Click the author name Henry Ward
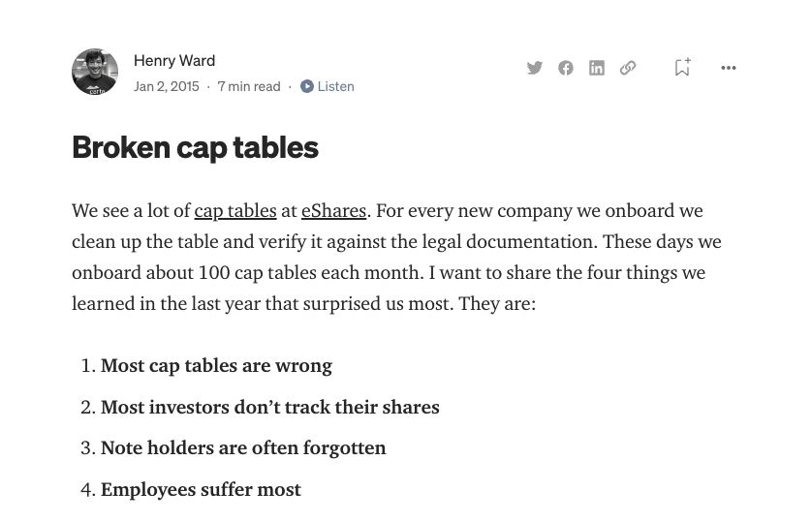 click(x=174, y=61)
